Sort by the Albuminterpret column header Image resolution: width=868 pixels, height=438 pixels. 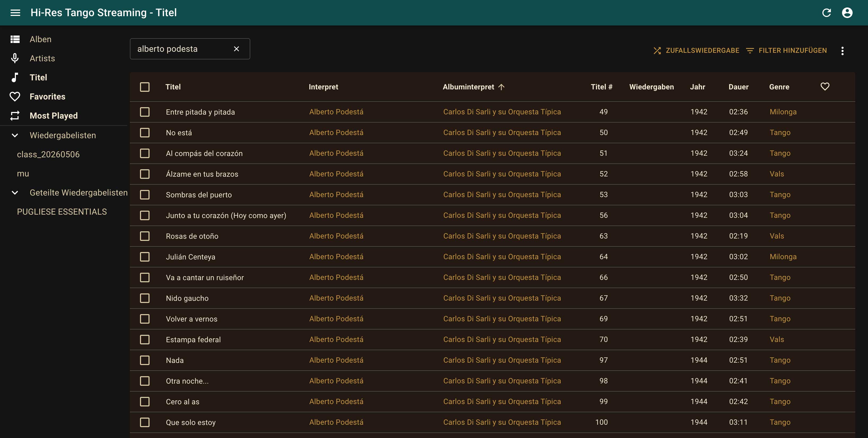click(468, 87)
